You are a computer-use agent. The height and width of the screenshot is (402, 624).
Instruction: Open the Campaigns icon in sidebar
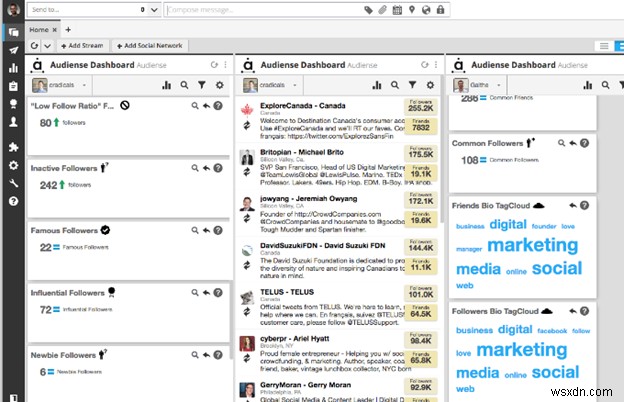click(14, 104)
